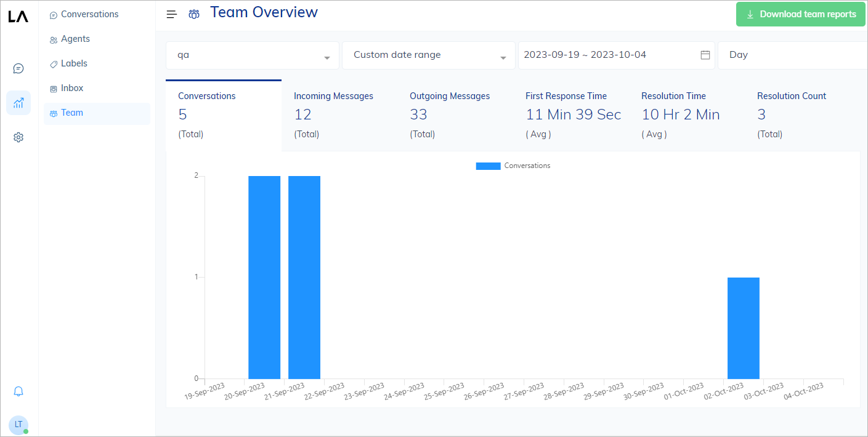Click the Team Overview heading
This screenshot has width=868, height=437.
[x=264, y=12]
